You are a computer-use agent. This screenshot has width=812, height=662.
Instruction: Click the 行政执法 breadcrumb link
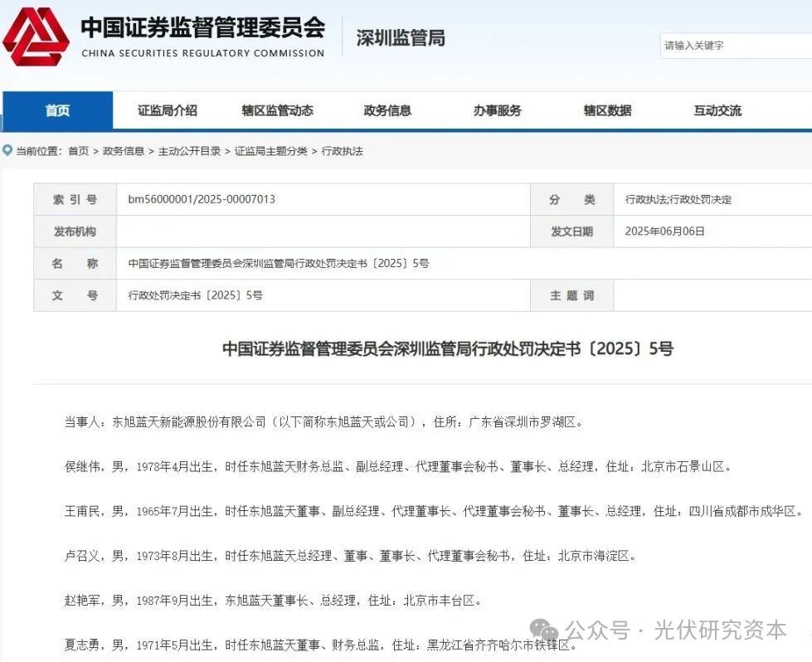(342, 151)
